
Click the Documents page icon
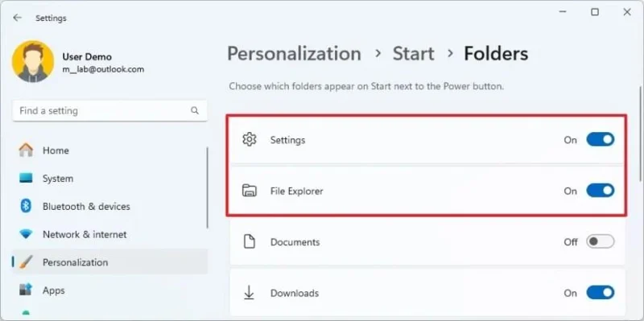(x=250, y=242)
